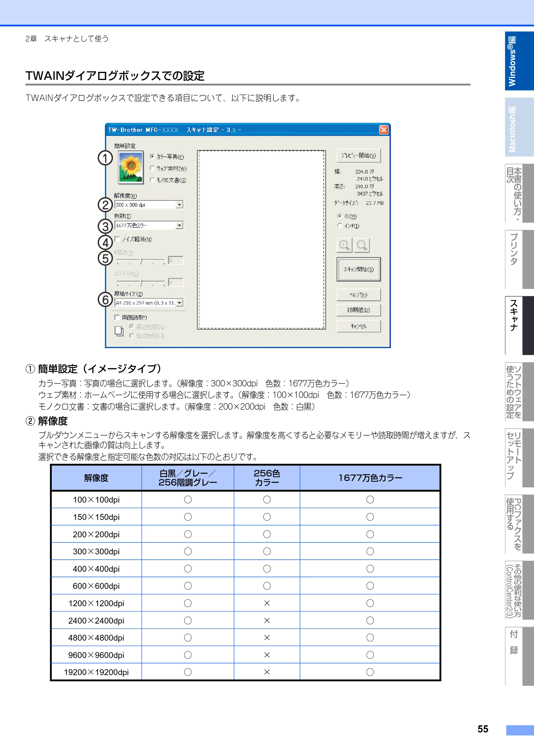Open the プリンタ side tab
Viewport: 534px width, 756px height.
pos(519,260)
